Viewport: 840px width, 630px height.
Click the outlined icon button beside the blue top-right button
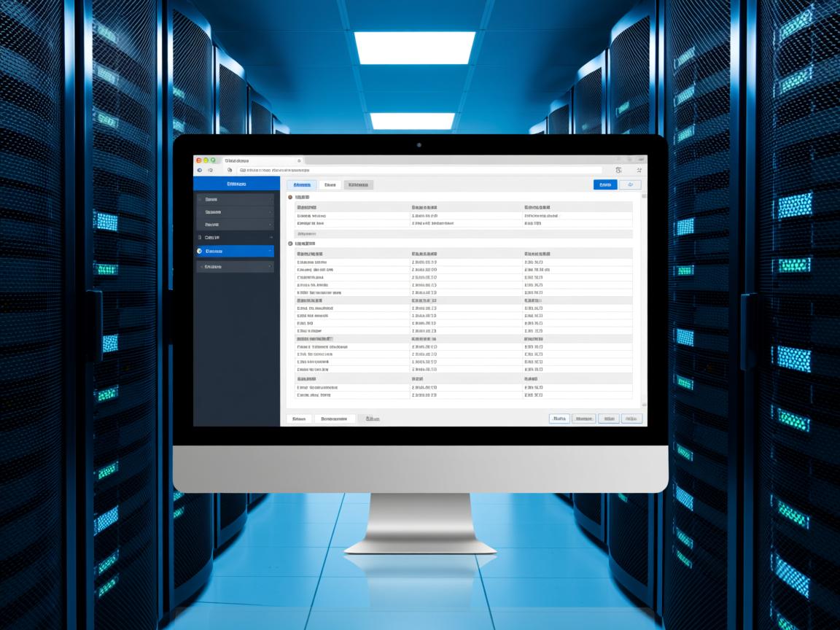tap(630, 184)
